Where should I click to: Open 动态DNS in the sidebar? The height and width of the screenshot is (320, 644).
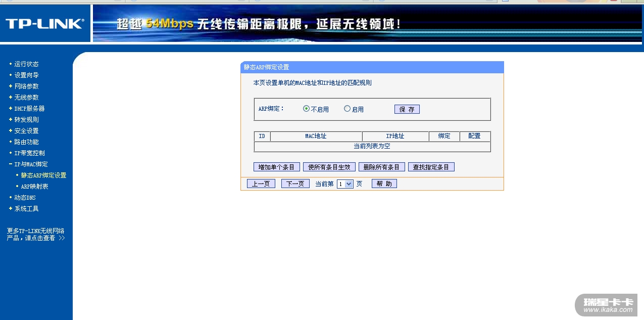(25, 198)
